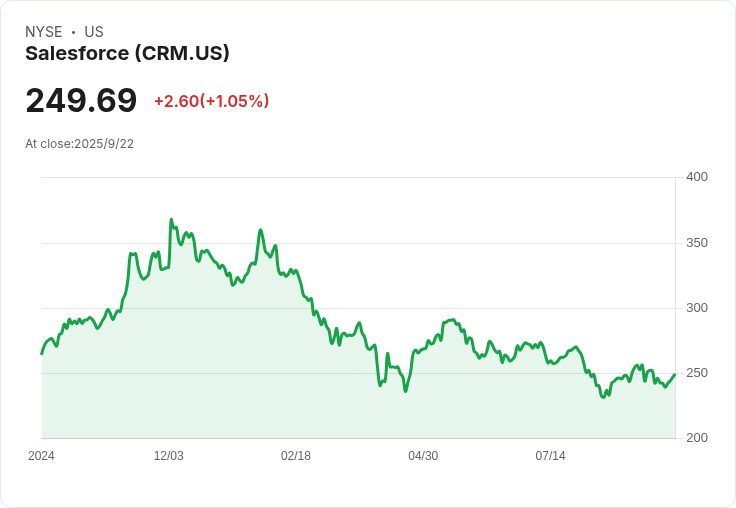The height and width of the screenshot is (508, 736).
Task: Click the 2024 start axis label
Action: coord(41,456)
